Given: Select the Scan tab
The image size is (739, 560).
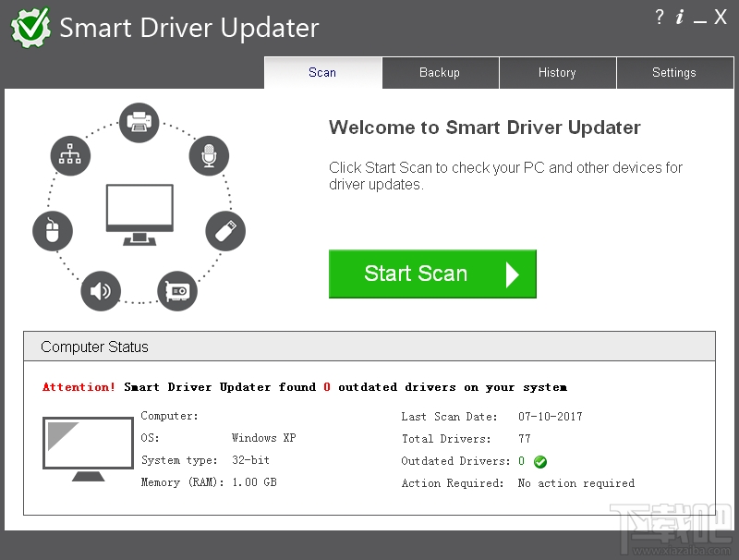Looking at the screenshot, I should pos(322,72).
